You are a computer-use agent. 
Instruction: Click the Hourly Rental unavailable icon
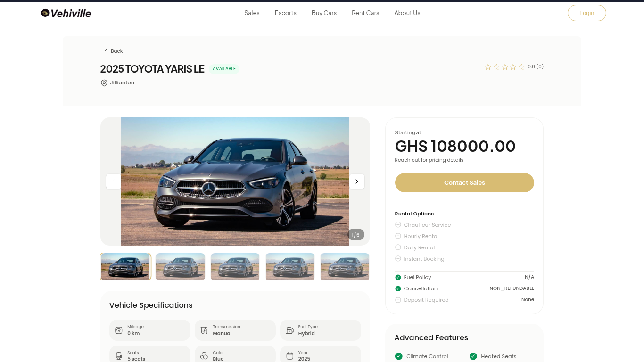point(398,236)
